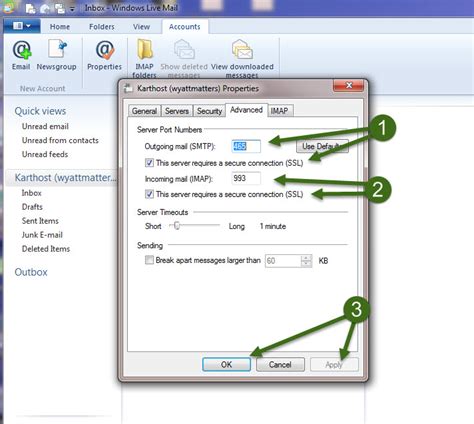
Task: Click OK in Properties dialog
Action: click(226, 364)
